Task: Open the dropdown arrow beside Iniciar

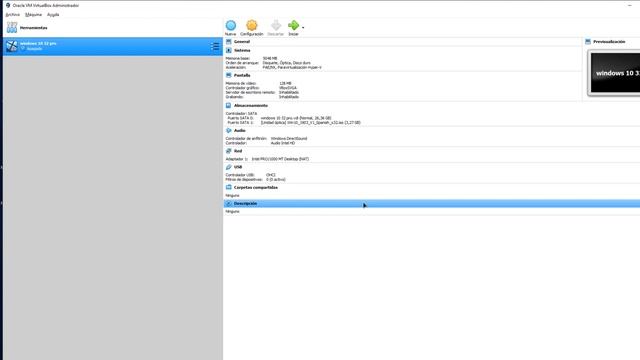Action: point(303,28)
